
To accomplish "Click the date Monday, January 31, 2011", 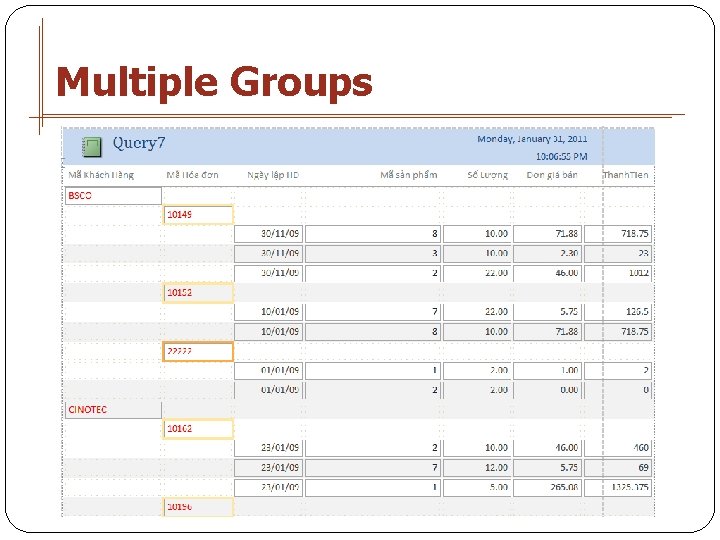I will [532, 139].
